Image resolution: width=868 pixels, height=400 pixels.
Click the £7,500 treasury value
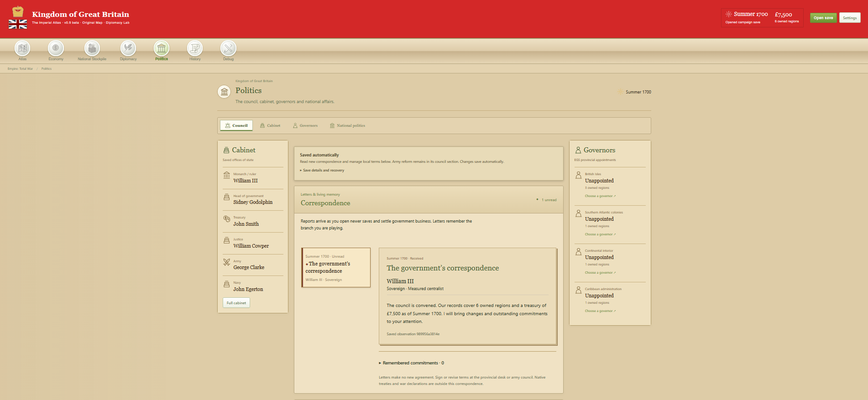[784, 15]
